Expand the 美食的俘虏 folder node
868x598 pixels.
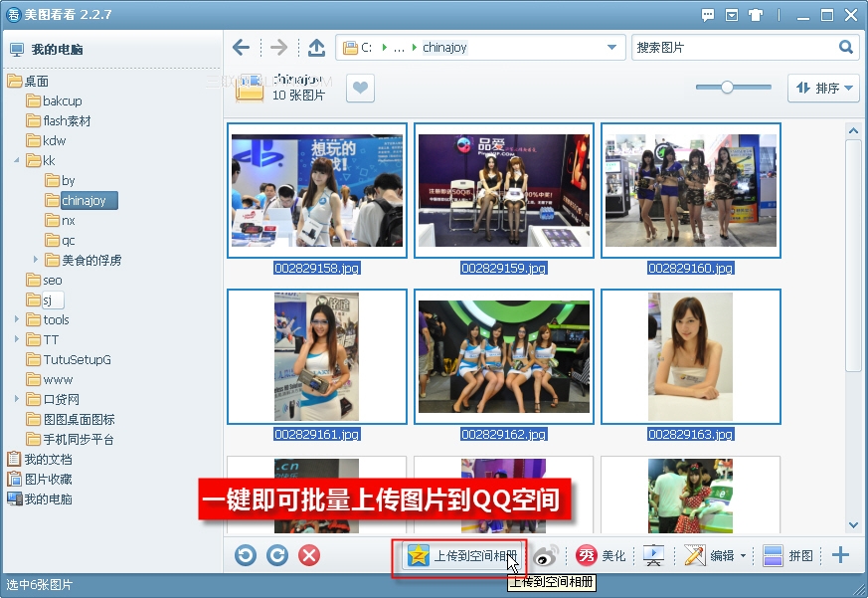click(x=36, y=260)
